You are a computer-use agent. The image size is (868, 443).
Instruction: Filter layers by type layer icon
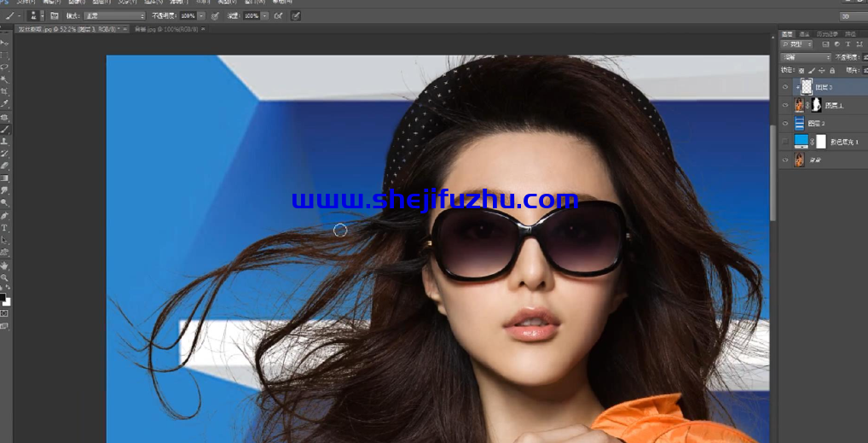(x=848, y=44)
